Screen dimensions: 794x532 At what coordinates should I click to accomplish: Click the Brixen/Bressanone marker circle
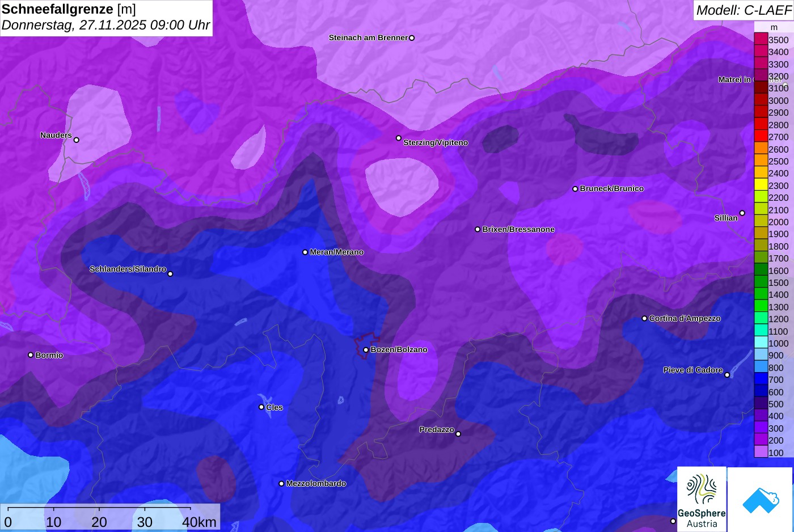pyautogui.click(x=478, y=230)
